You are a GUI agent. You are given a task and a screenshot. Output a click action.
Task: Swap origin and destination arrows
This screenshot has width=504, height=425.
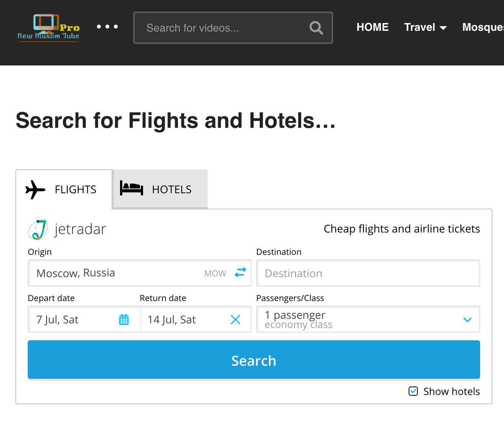pos(240,273)
